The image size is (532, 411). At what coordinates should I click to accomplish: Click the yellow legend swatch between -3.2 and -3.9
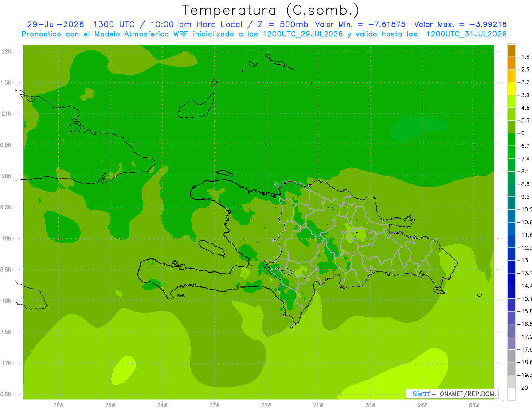(511, 89)
